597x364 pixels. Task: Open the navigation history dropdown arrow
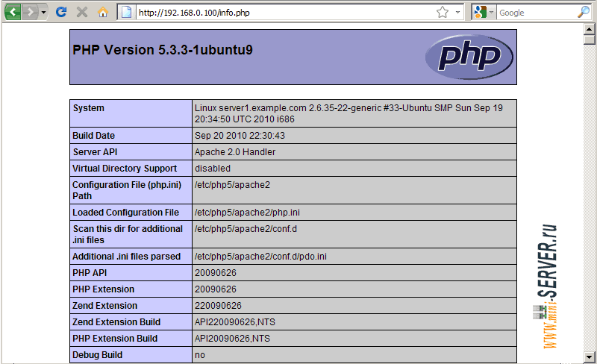pos(43,13)
